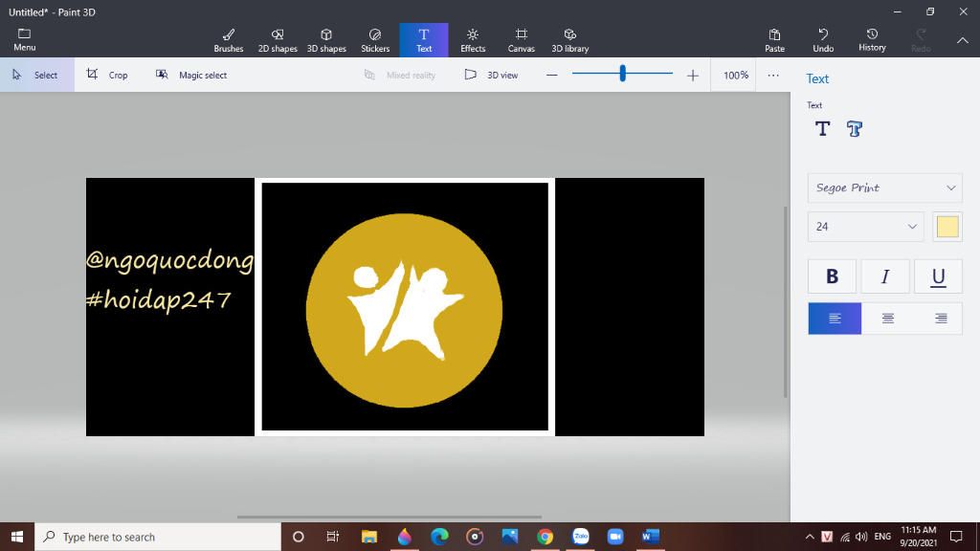Screen dimensions: 980x551
Task: Click the zoom slider handle
Action: click(622, 74)
